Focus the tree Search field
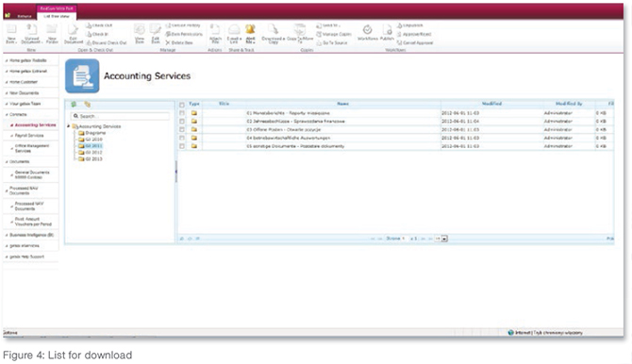The width and height of the screenshot is (632, 364). pyautogui.click(x=121, y=116)
